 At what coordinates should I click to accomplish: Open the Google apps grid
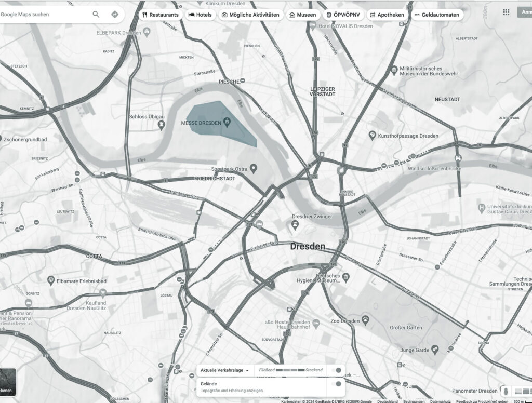pyautogui.click(x=506, y=12)
